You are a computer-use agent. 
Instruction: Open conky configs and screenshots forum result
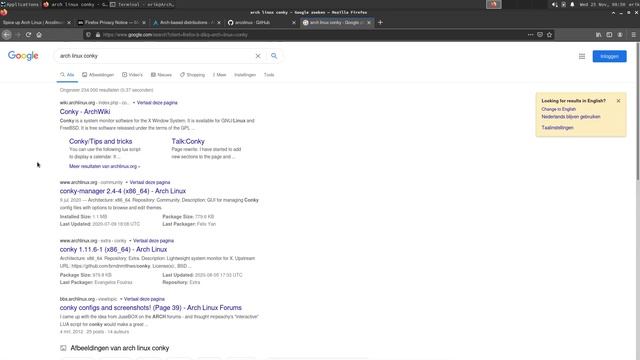click(x=151, y=308)
